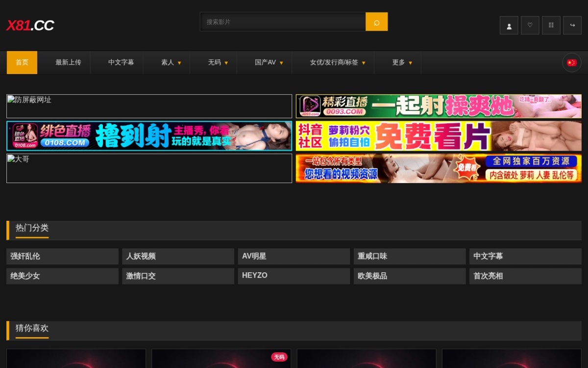
Task: Select the 重咸口味 category
Action: 410,256
